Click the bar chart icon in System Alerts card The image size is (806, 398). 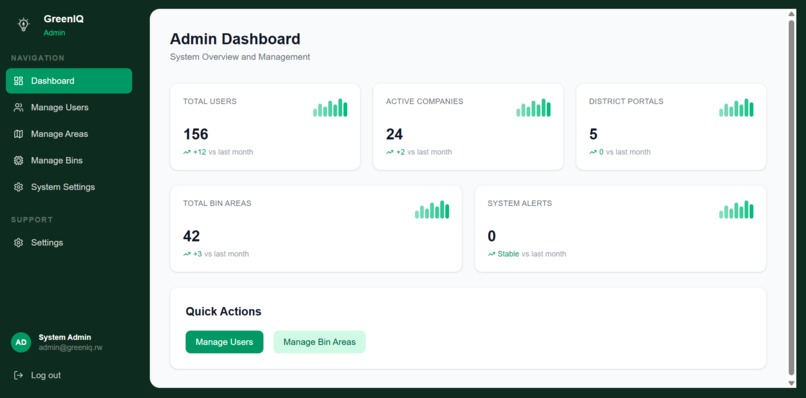[x=737, y=209]
